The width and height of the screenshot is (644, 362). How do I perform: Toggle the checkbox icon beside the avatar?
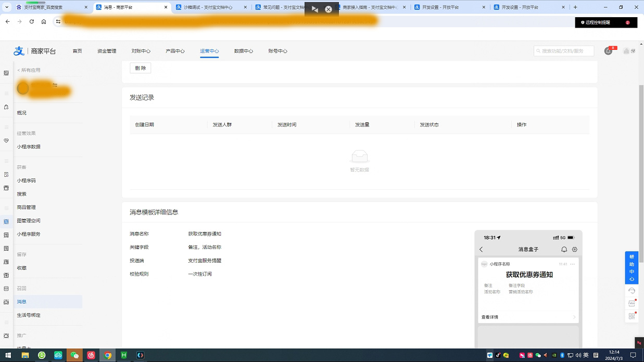point(633,51)
